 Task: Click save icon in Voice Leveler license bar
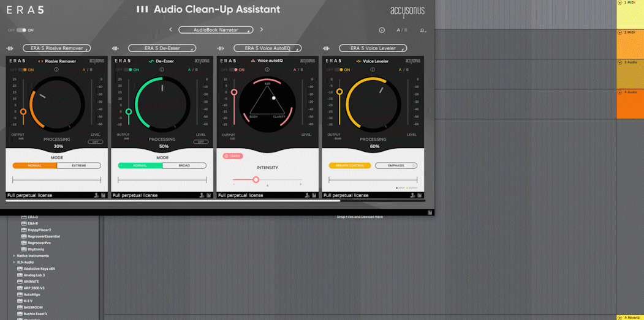click(420, 195)
